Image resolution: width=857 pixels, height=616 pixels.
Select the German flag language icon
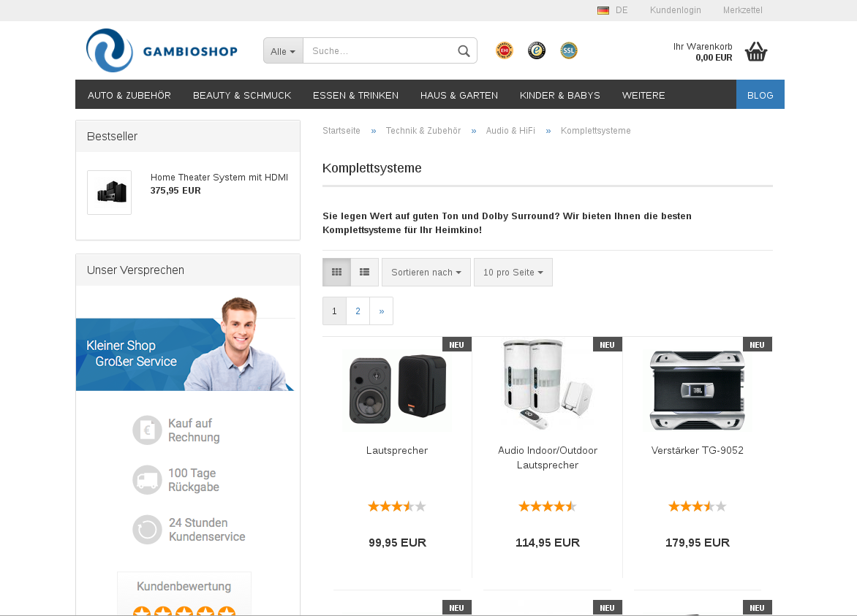(603, 10)
